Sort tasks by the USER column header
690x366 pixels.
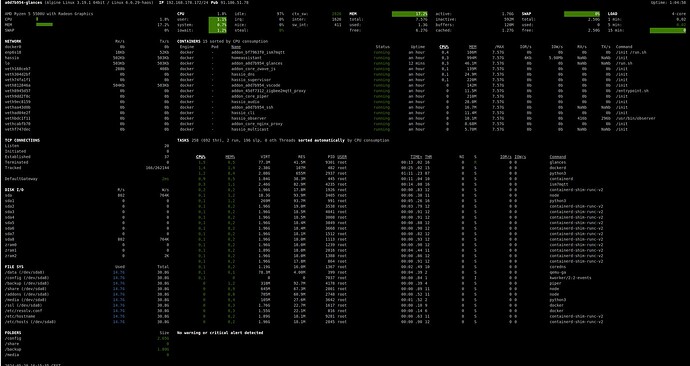[342, 157]
